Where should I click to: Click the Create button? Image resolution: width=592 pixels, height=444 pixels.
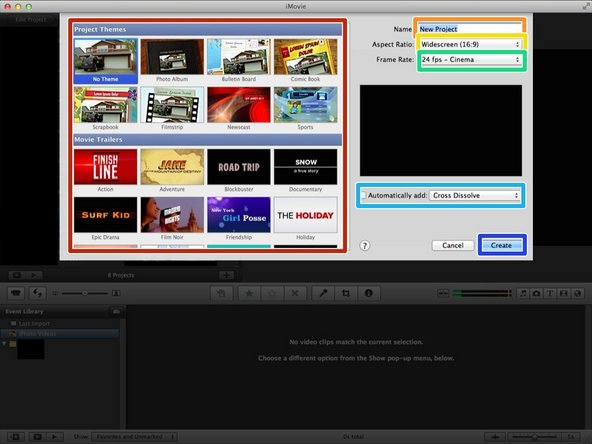501,245
